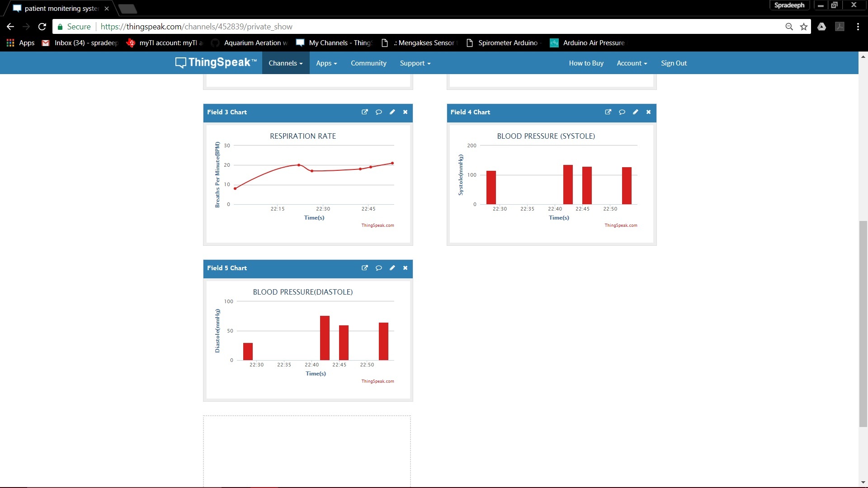Go to the ThingSpeak home logo
Viewport: 868px width, 488px height.
point(216,63)
